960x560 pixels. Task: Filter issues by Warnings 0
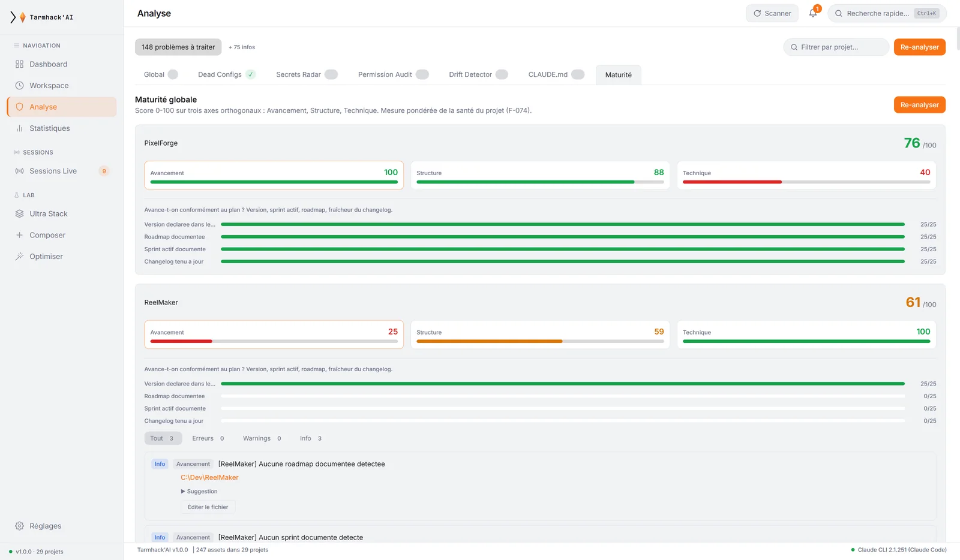coord(262,438)
